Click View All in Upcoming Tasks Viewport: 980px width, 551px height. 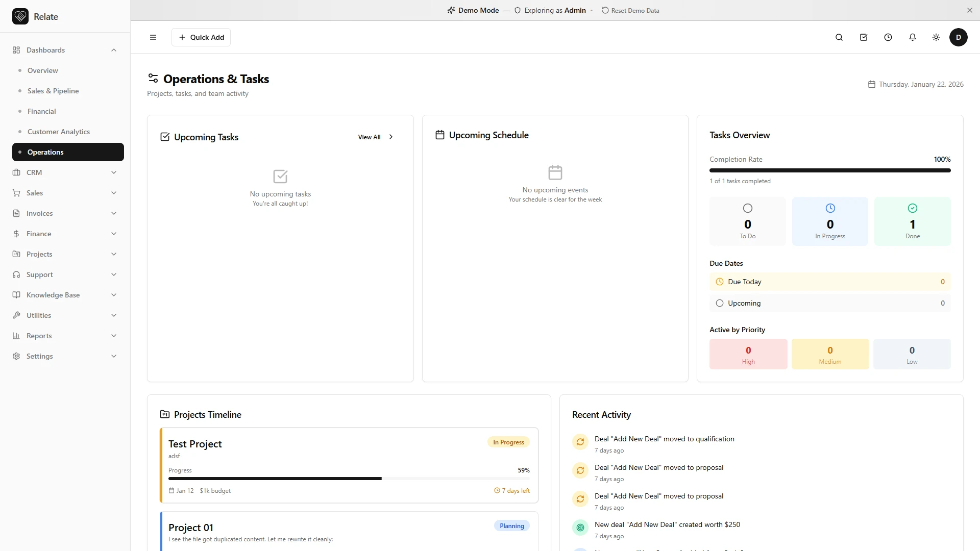376,137
